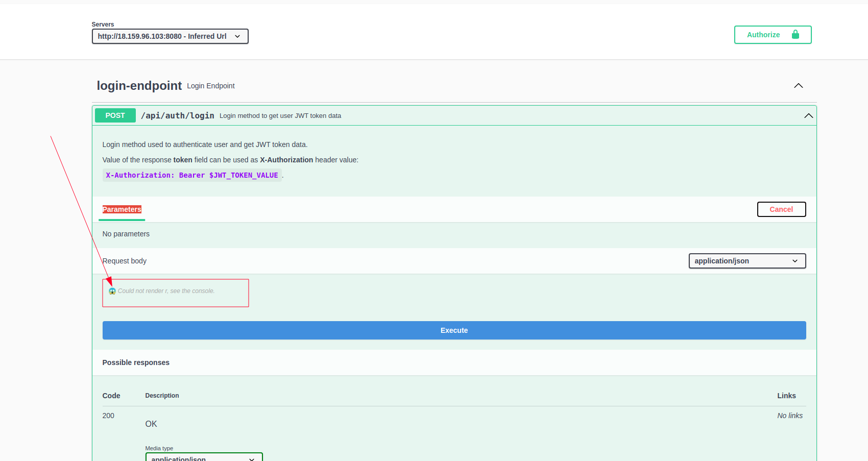Click the padlock icon on Authorize button

coord(795,35)
